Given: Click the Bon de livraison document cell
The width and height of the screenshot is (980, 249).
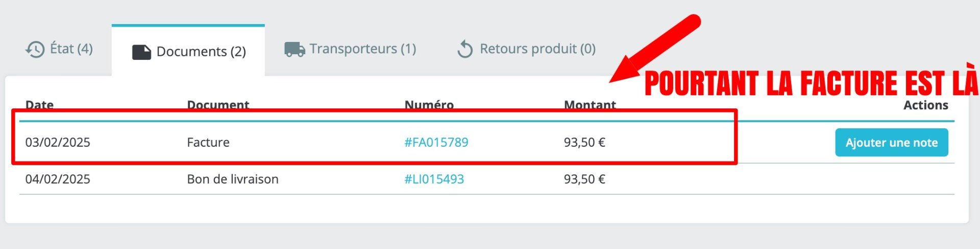Looking at the screenshot, I should [x=233, y=179].
